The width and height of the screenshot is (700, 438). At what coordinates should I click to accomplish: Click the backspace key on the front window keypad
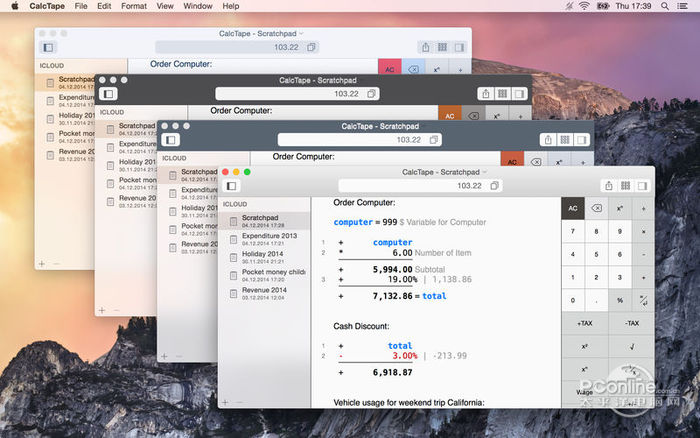596,208
